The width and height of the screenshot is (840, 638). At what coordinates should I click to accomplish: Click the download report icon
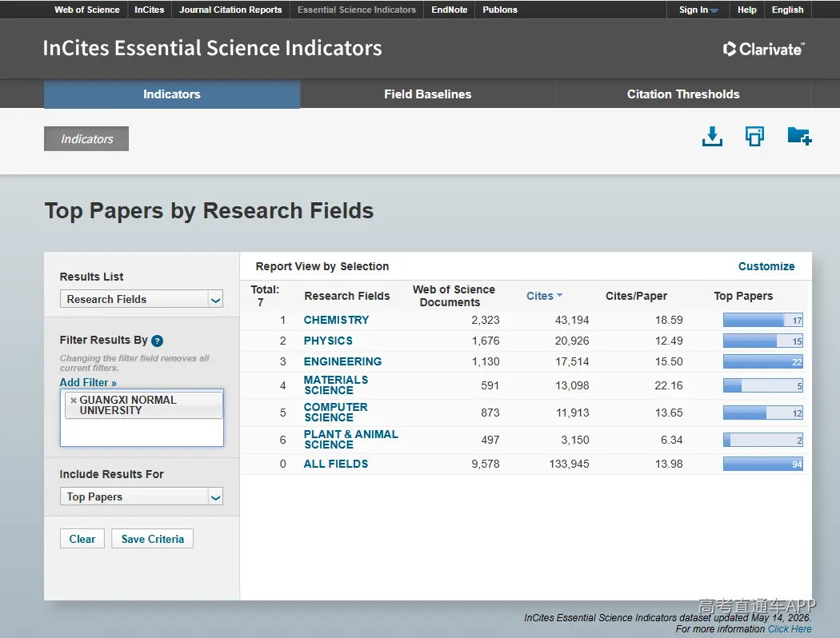[712, 137]
